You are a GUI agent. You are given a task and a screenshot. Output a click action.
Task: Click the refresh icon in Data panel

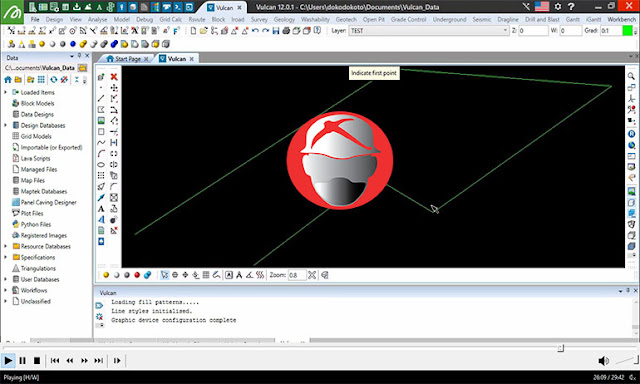53,80
